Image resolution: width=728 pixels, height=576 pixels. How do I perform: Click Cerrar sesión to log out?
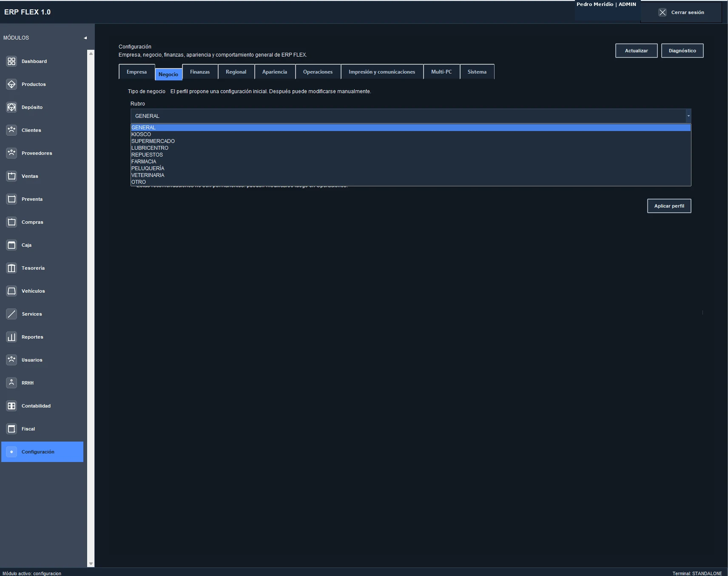coord(681,12)
